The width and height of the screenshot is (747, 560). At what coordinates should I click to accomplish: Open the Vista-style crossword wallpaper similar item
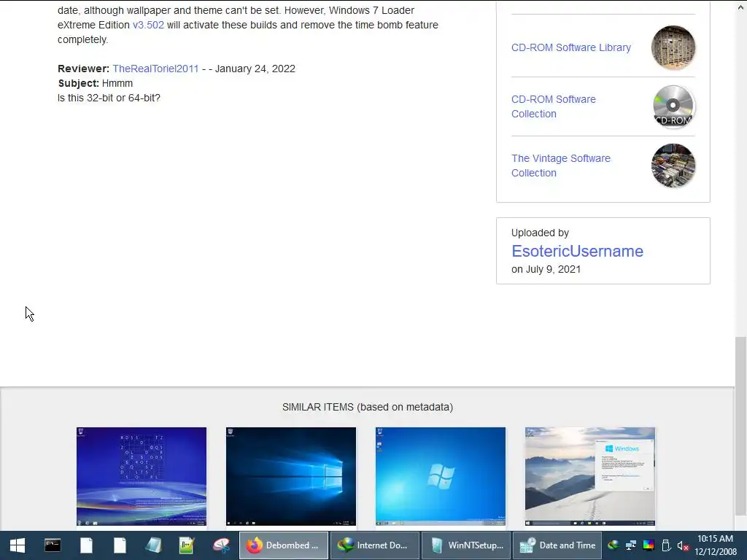pos(142,476)
